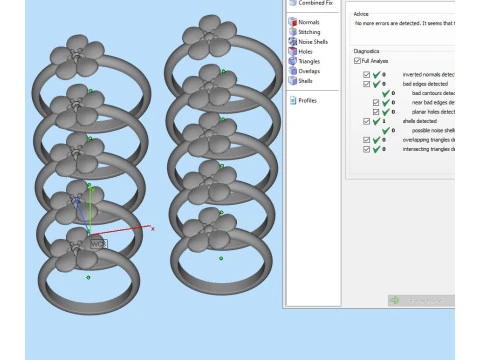Open the Shells fix page
Image resolution: width=480 pixels, height=360 pixels.
(x=301, y=81)
